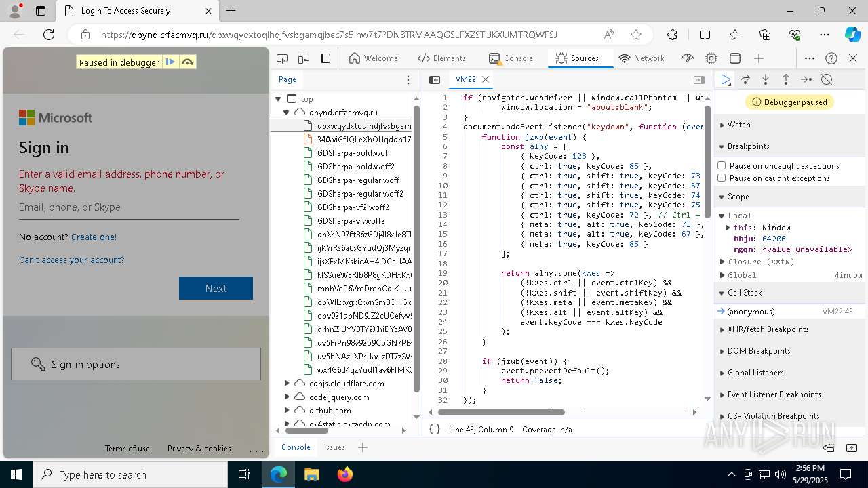868x488 pixels.
Task: Click the code editor horizontal scrollbar
Action: click(501, 411)
